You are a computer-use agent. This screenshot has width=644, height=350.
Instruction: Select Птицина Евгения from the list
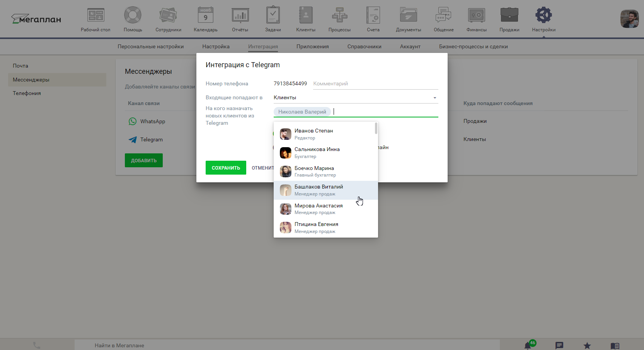click(325, 228)
